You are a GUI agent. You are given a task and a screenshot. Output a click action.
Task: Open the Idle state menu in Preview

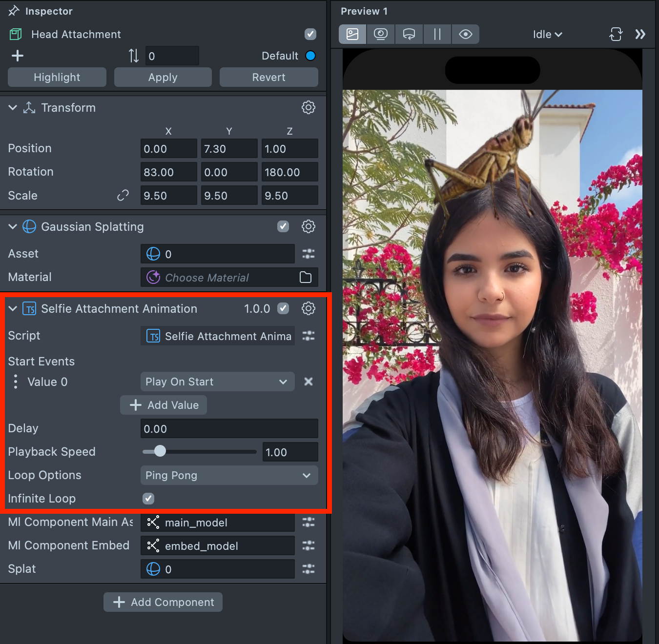pos(547,34)
